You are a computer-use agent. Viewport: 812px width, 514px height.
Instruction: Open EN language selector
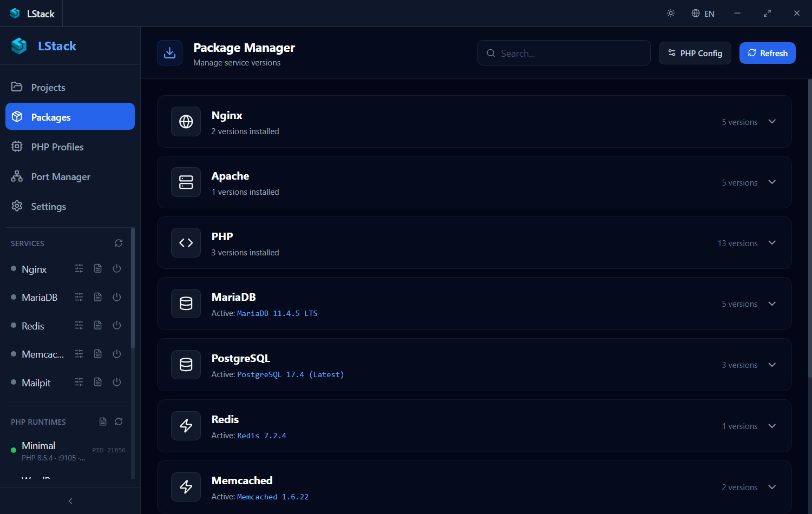pyautogui.click(x=703, y=14)
